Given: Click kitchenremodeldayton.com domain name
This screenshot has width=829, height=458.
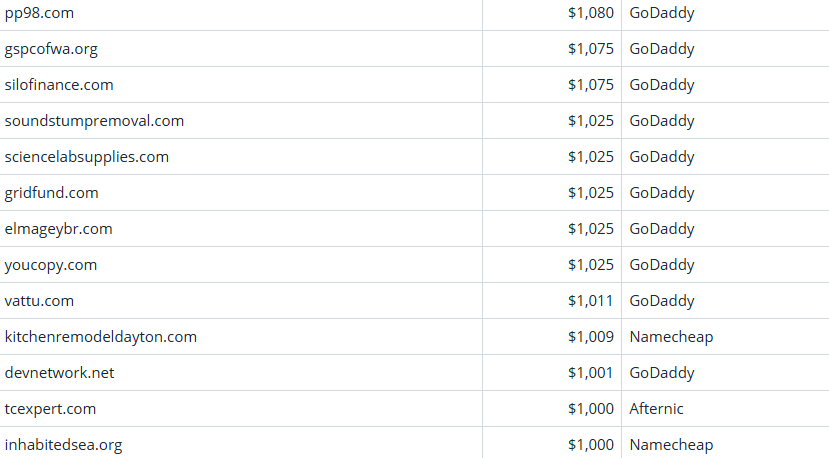Looking at the screenshot, I should click(101, 337).
